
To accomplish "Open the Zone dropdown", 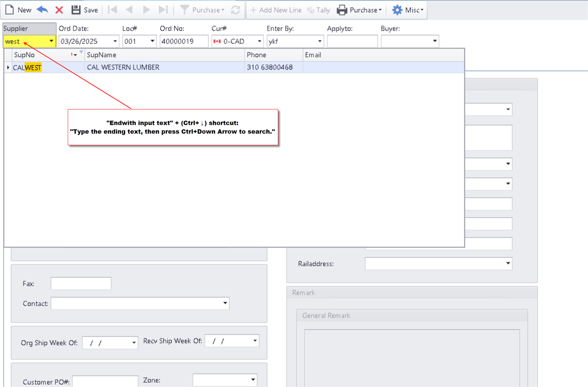I will (x=253, y=380).
